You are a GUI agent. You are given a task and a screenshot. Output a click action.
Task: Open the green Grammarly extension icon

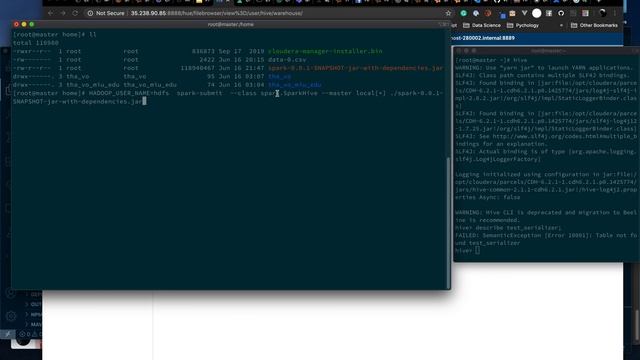point(463,13)
